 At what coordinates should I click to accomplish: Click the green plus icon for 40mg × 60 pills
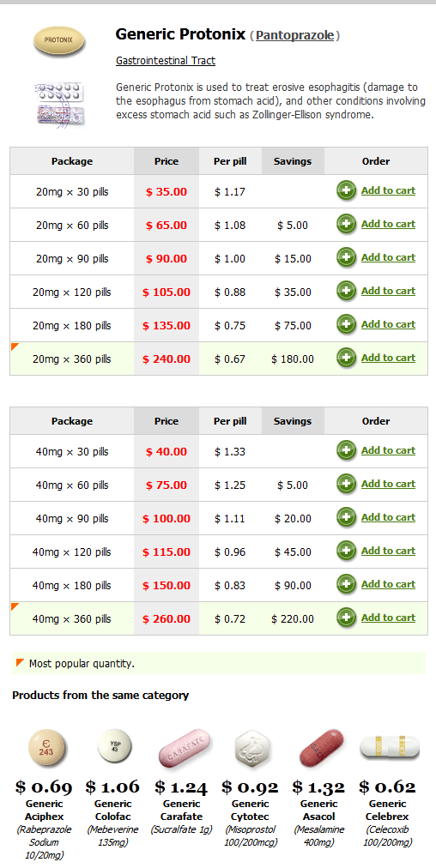point(346,485)
